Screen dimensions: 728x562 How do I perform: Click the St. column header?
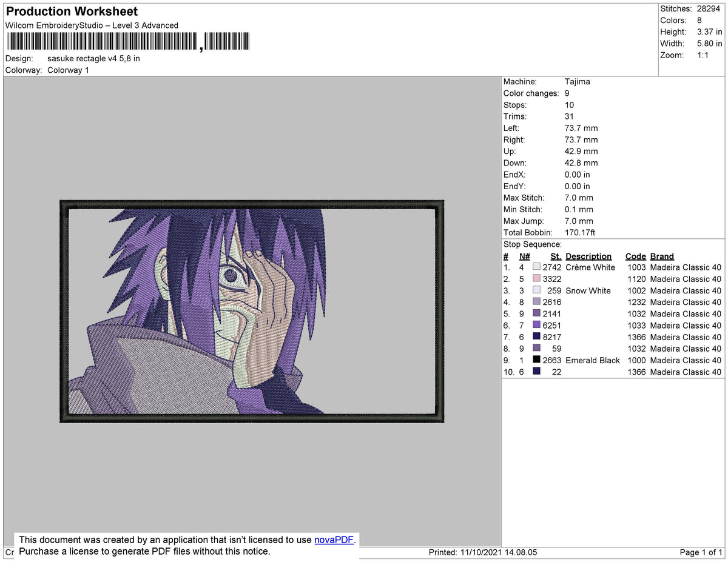(x=556, y=256)
